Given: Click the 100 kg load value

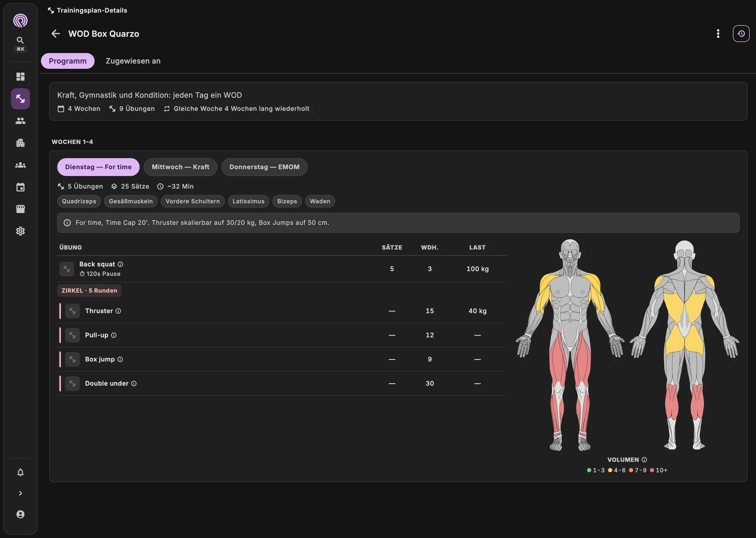Looking at the screenshot, I should (477, 269).
